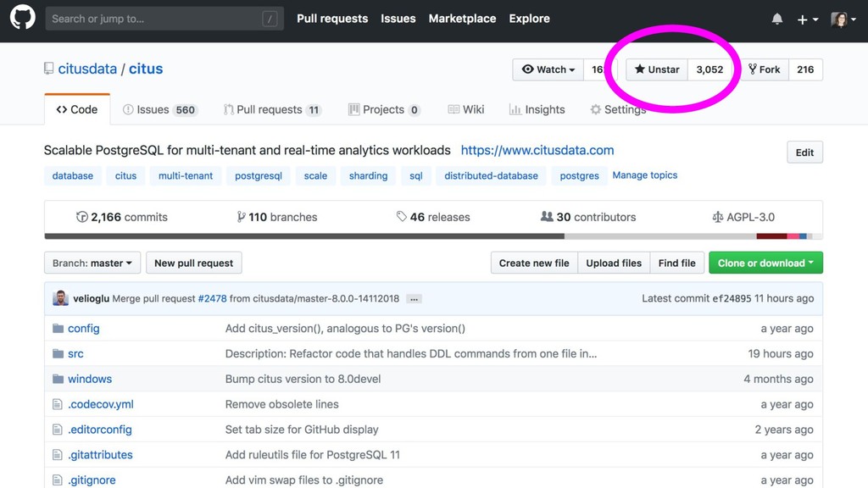This screenshot has height=488, width=868.
Task: Open the plus create-new dropdown
Action: tap(808, 19)
